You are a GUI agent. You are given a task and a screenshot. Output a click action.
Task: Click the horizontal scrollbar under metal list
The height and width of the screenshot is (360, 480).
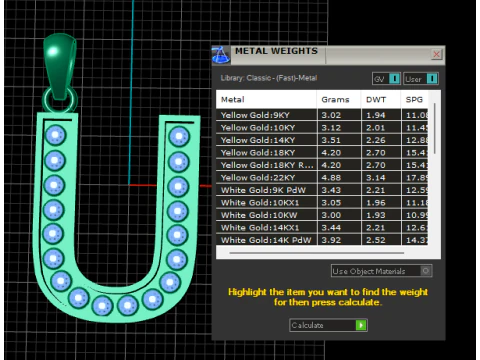pos(317,253)
